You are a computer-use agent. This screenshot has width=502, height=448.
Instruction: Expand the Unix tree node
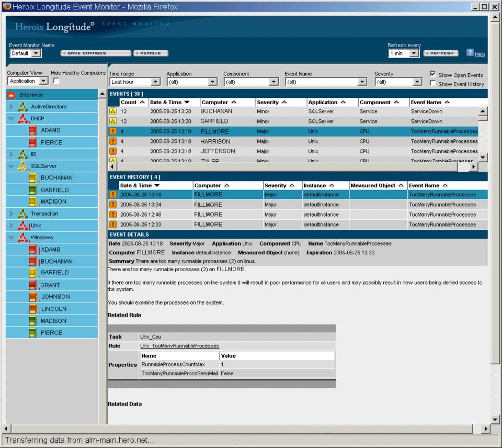(x=12, y=226)
